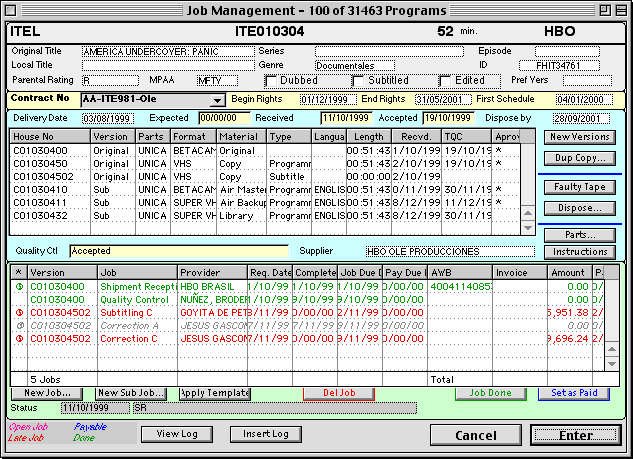Select house number C01030411 row

265,202
